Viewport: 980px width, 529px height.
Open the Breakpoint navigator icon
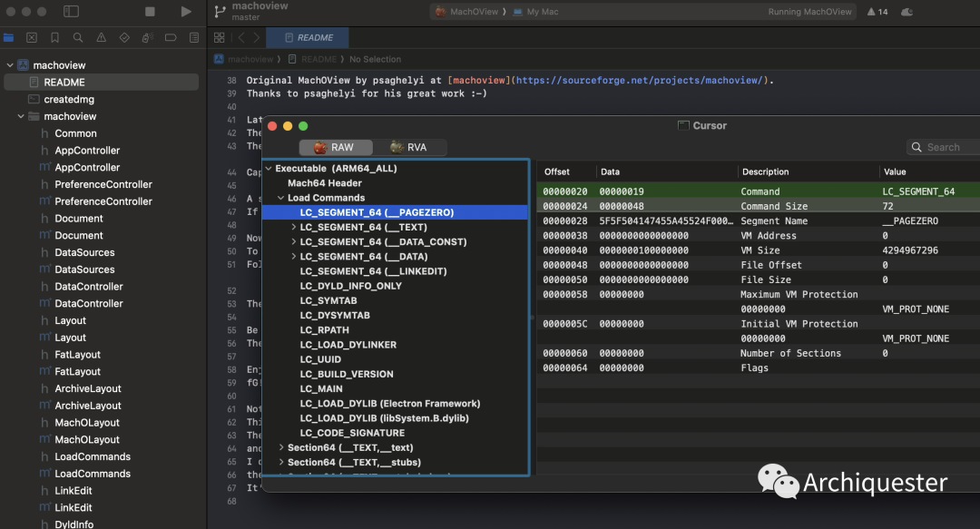coord(171,37)
